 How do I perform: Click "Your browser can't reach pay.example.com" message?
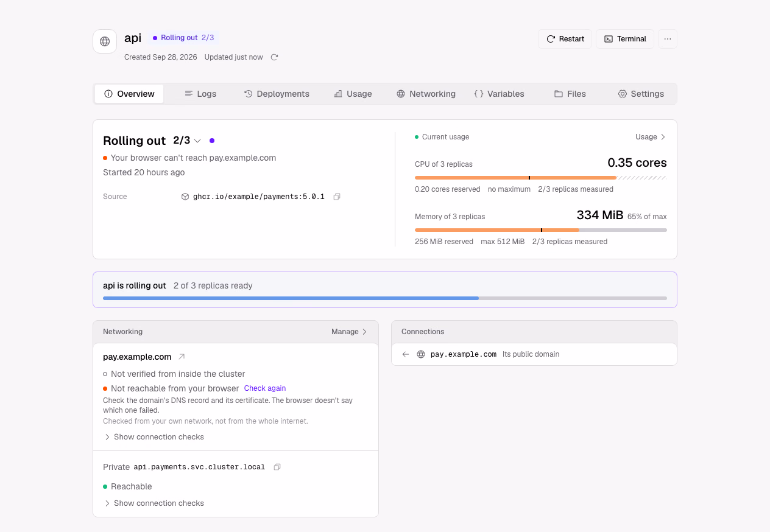click(x=193, y=158)
